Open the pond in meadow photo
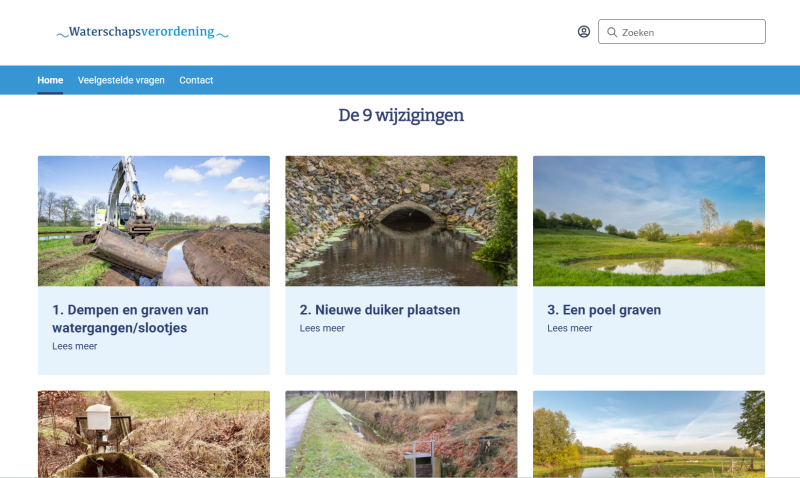This screenshot has width=800, height=478. point(648,221)
